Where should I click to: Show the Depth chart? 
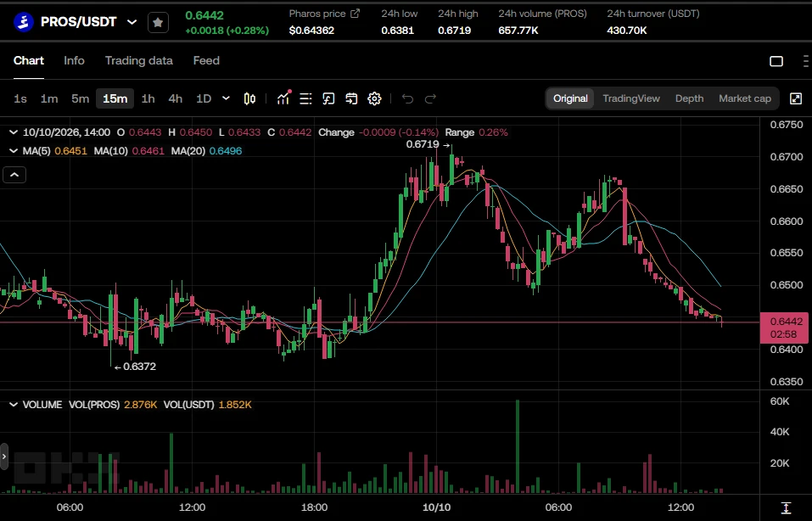(x=689, y=98)
